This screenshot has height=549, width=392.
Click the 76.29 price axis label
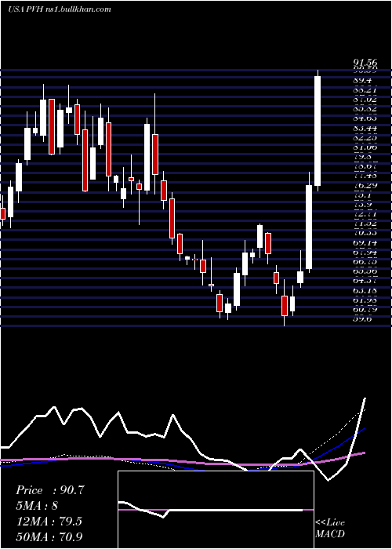point(365,186)
